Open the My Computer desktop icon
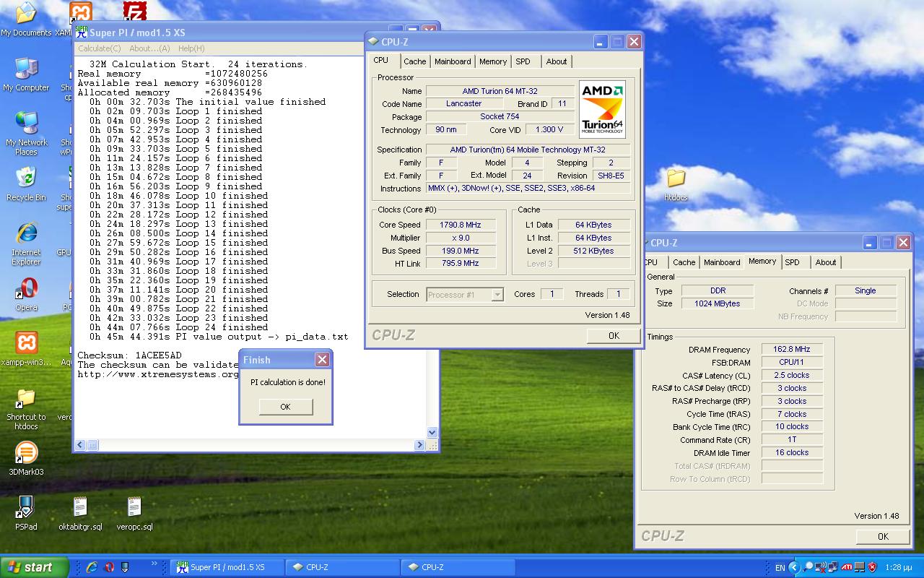The height and width of the screenshot is (578, 924). [26, 74]
